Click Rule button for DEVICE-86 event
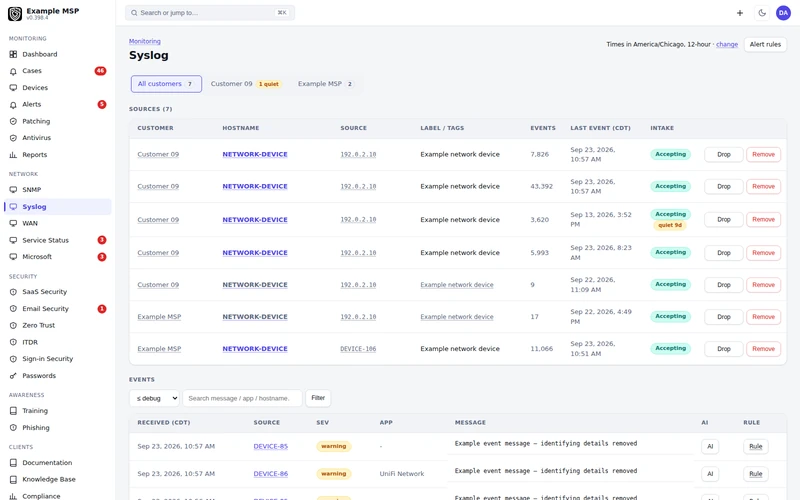 click(756, 474)
